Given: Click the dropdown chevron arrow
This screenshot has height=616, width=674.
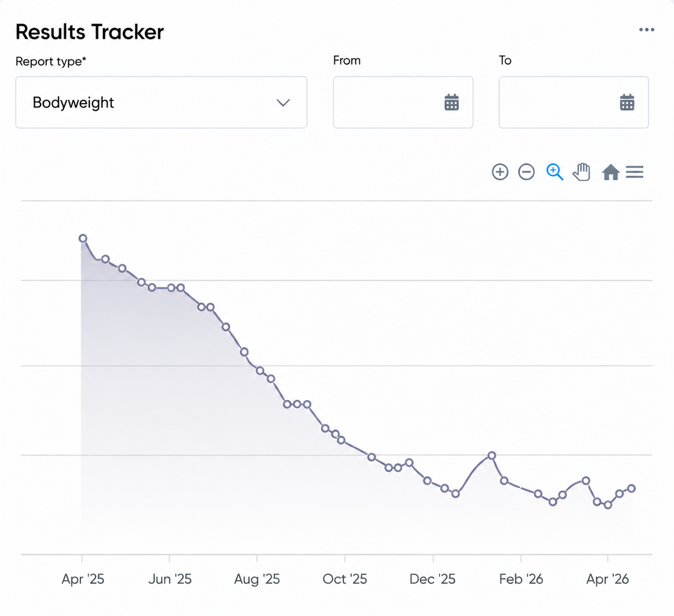Looking at the screenshot, I should click(x=283, y=103).
